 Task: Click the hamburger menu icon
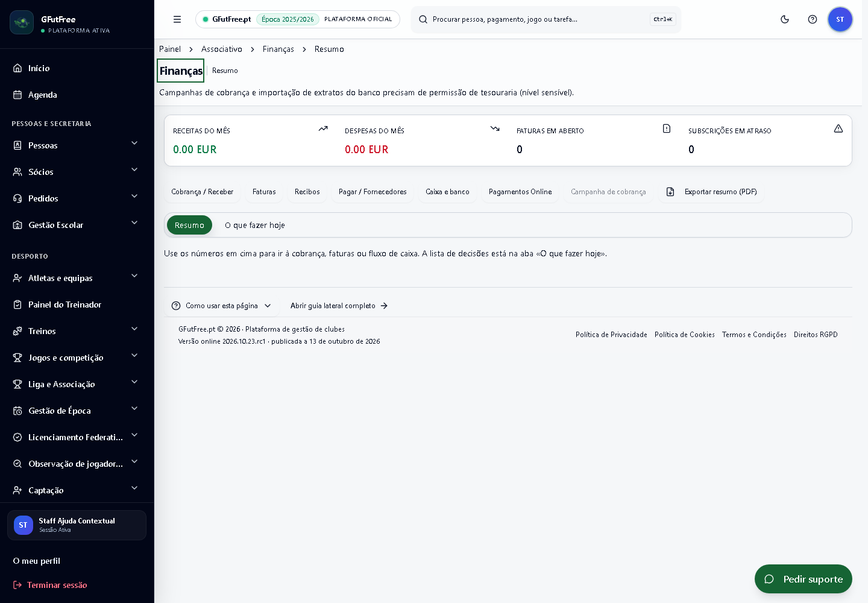pyautogui.click(x=177, y=19)
